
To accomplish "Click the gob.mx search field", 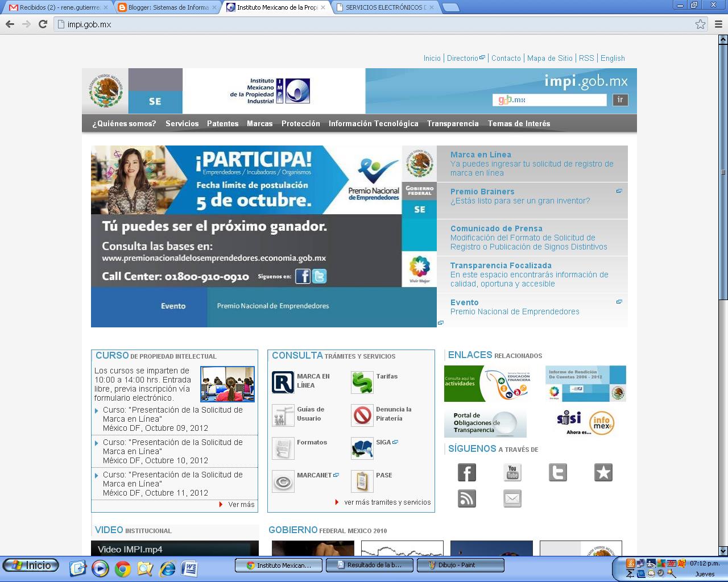I will (x=549, y=100).
